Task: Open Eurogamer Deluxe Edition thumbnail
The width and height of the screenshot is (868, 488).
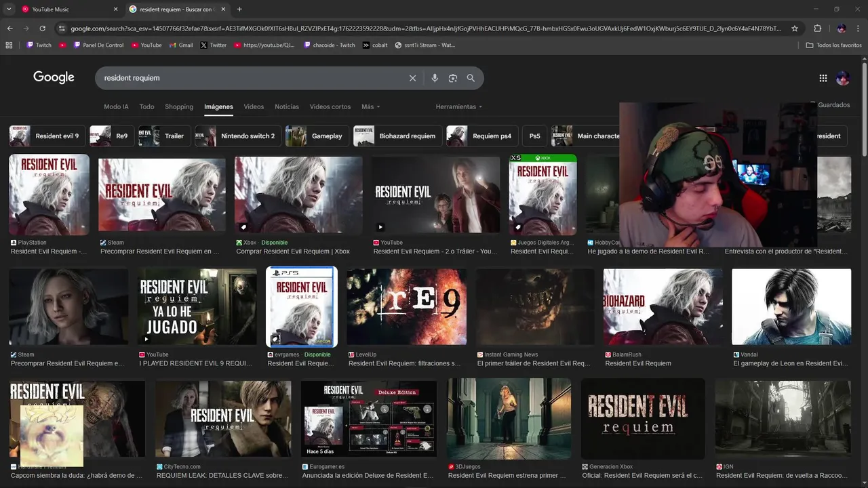Action: 369,419
